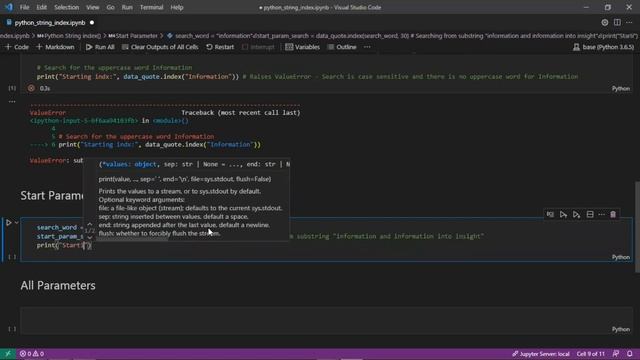Restart the notebook kernel
Screen dimensions: 640x360
(220, 47)
